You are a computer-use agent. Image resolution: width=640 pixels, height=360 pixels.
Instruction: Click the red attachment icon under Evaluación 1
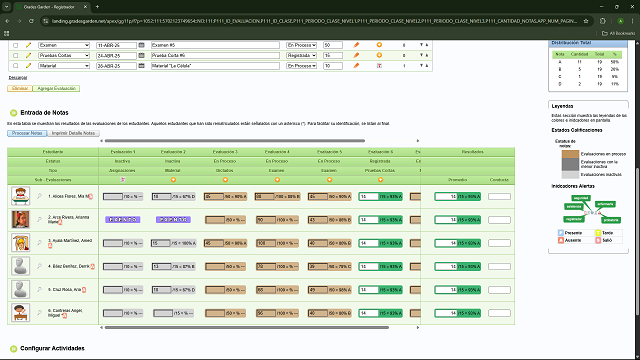pyautogui.click(x=122, y=180)
